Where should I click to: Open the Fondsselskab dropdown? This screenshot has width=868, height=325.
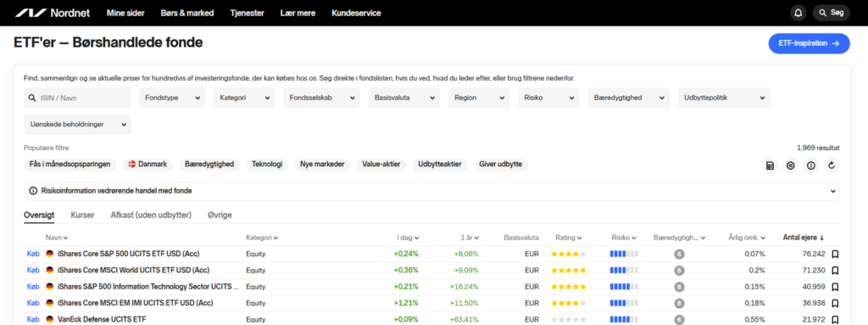tap(321, 98)
